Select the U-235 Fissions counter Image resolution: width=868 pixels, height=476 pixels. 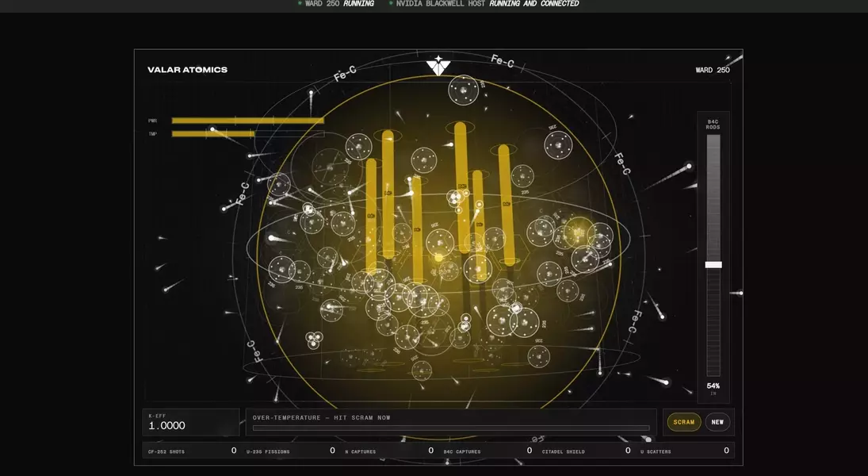(x=290, y=451)
